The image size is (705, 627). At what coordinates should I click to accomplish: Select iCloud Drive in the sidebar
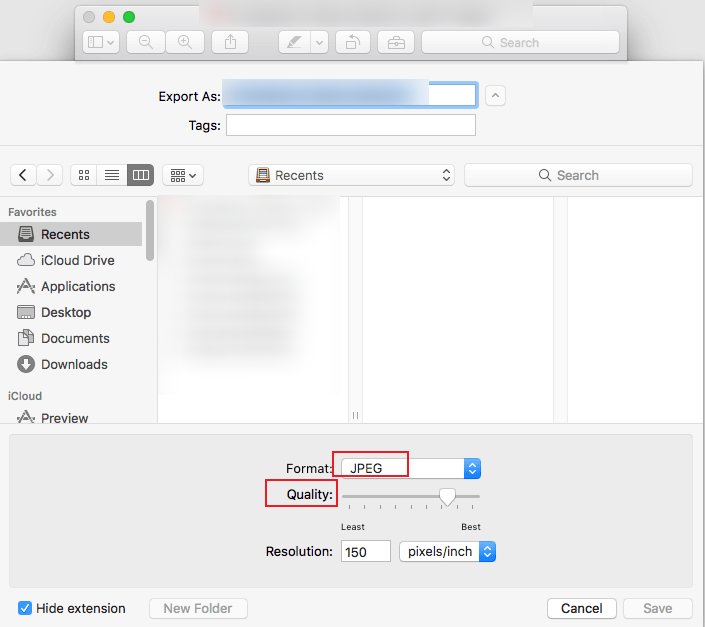(71, 260)
